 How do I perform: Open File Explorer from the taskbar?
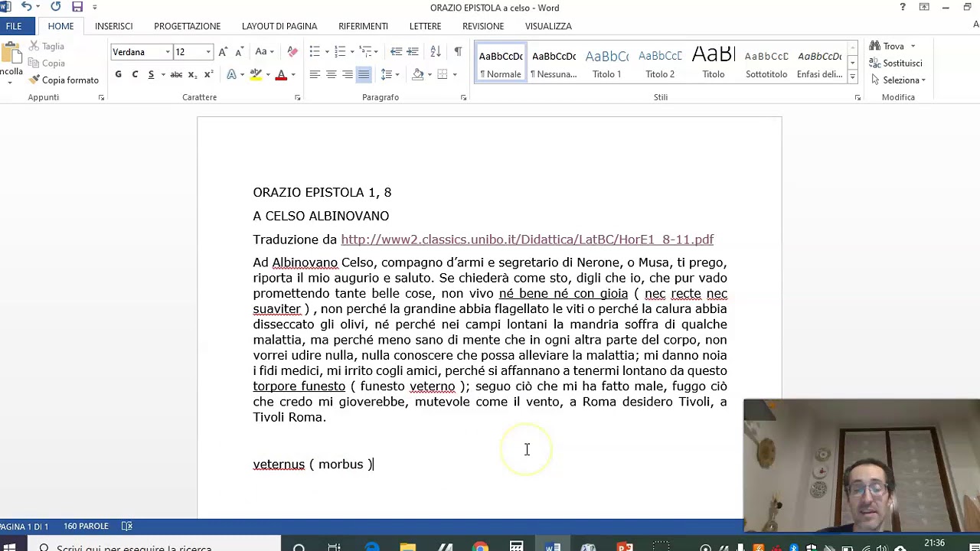coord(407,547)
